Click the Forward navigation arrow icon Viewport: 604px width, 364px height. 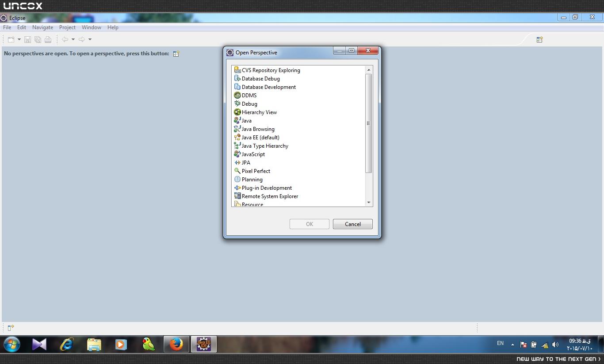coord(82,39)
